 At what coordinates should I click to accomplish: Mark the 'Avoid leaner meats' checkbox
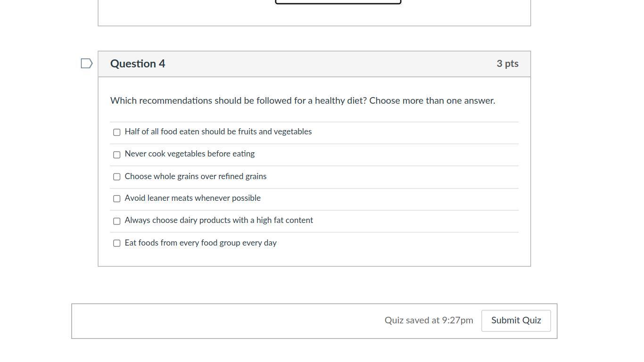tap(117, 199)
